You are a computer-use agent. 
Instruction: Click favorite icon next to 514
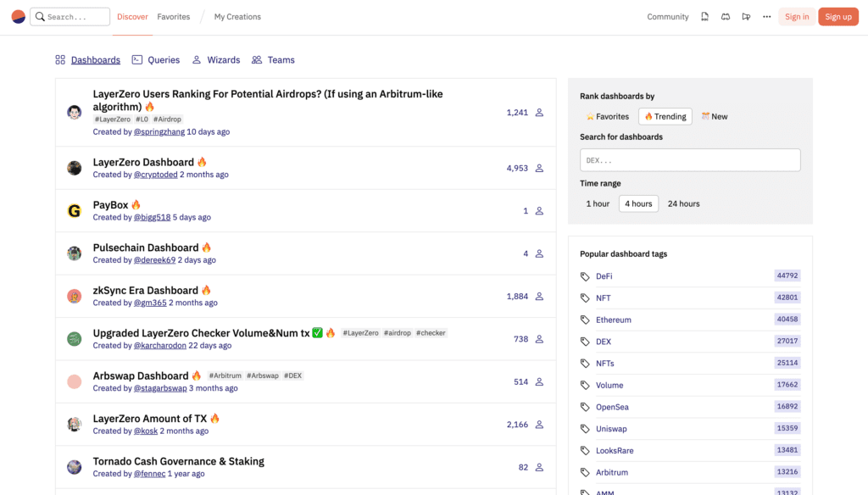(x=539, y=381)
